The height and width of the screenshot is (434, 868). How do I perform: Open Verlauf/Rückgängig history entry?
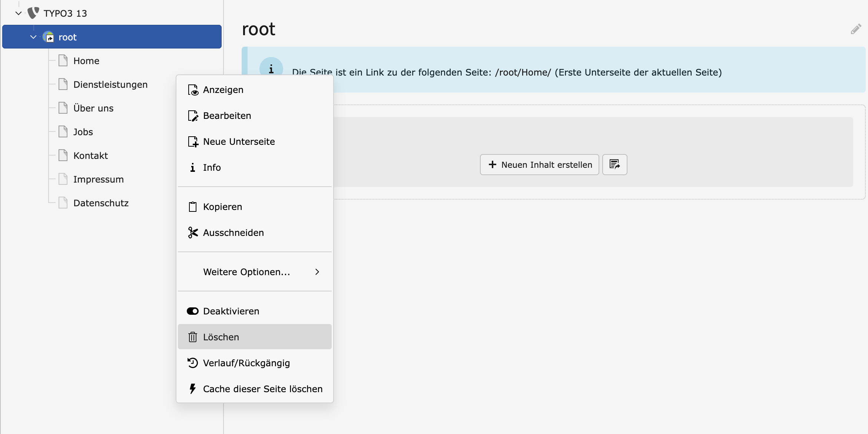(246, 363)
